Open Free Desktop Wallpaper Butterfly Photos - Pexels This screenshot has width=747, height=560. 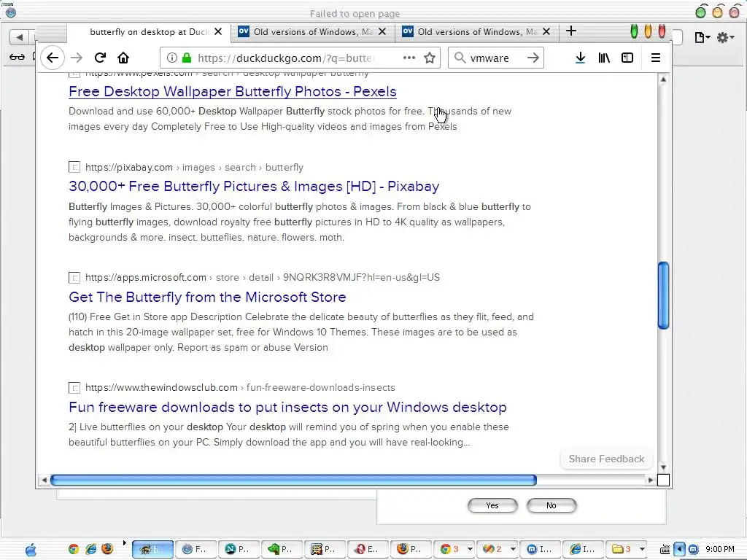tap(233, 91)
